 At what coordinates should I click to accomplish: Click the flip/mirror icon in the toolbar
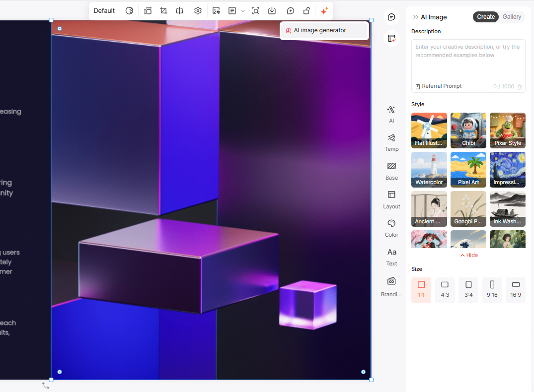pyautogui.click(x=179, y=10)
